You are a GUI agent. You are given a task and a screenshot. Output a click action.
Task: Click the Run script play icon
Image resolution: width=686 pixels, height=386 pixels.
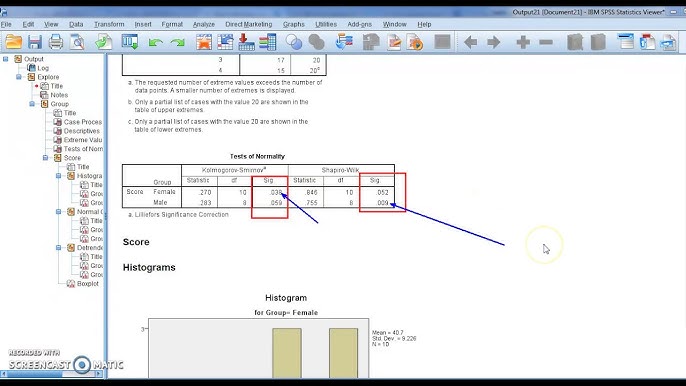415,42
